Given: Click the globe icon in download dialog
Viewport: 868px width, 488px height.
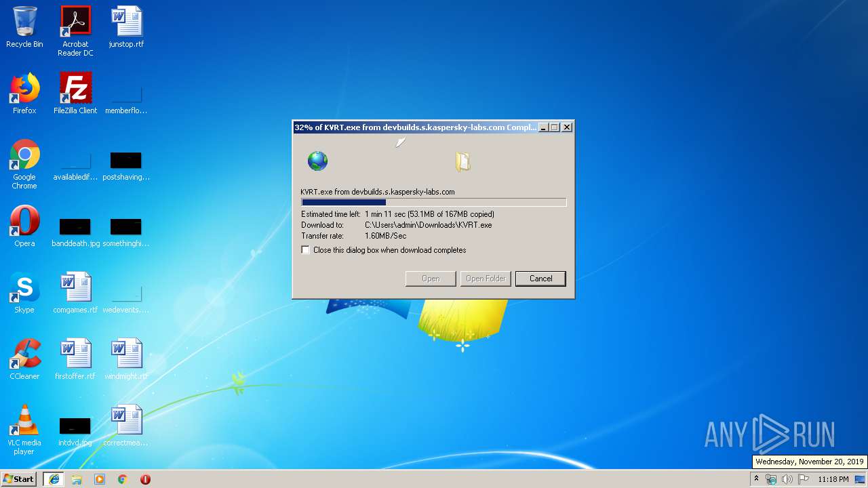Looking at the screenshot, I should tap(317, 161).
